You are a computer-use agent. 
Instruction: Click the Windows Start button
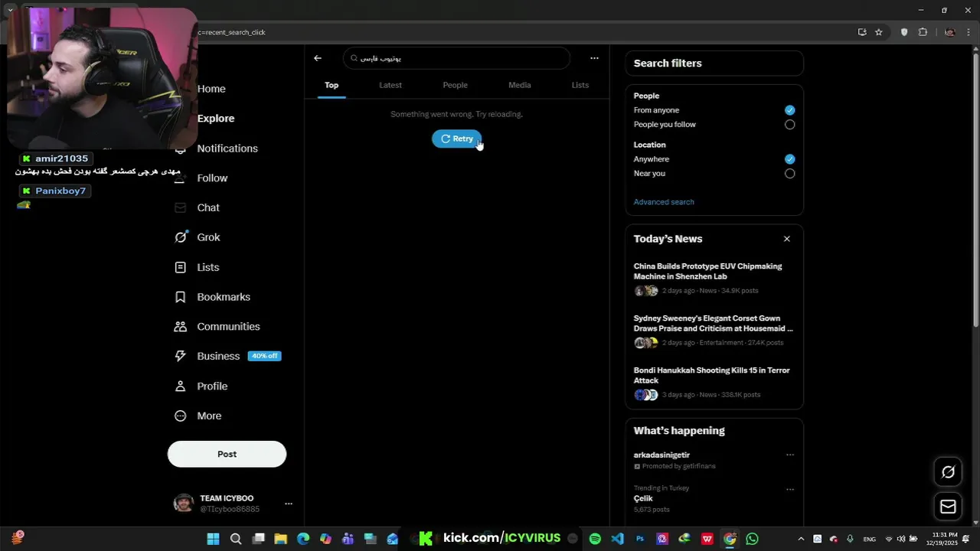click(x=214, y=539)
